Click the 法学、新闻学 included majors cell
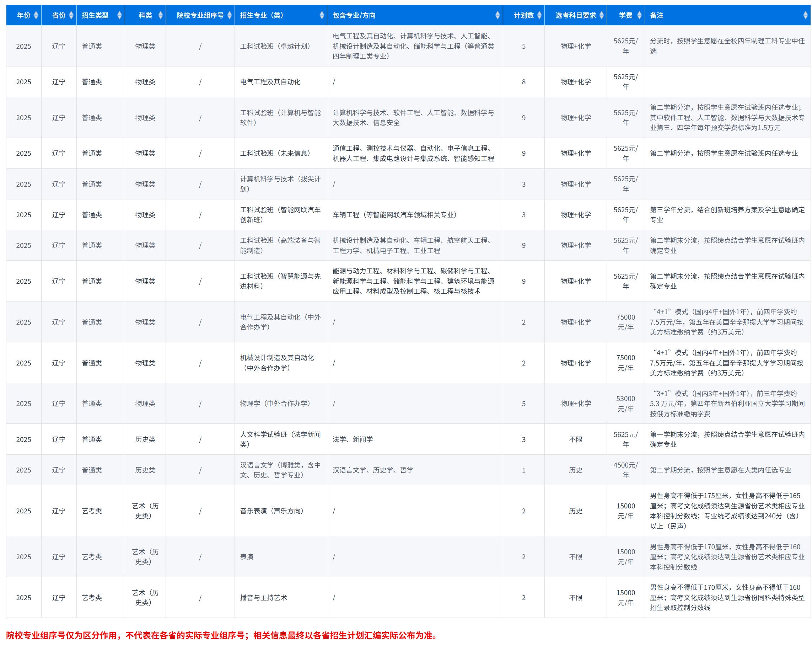The height and width of the screenshot is (646, 812). point(353,439)
